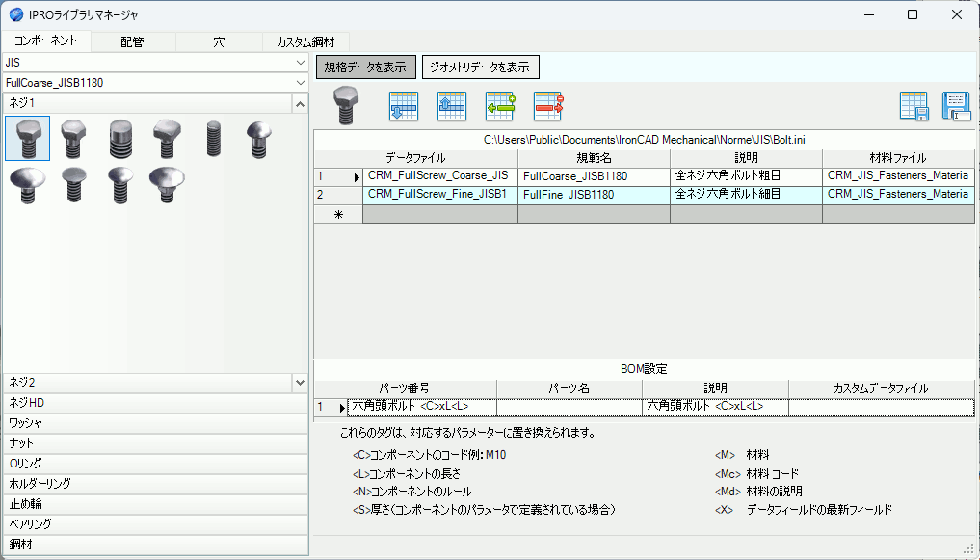Click the カスタムデータファイル column header
The width and height of the screenshot is (980, 560).
(x=882, y=388)
